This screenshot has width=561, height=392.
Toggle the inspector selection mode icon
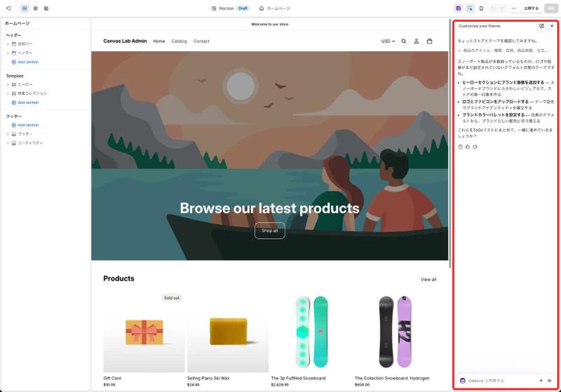click(x=470, y=8)
